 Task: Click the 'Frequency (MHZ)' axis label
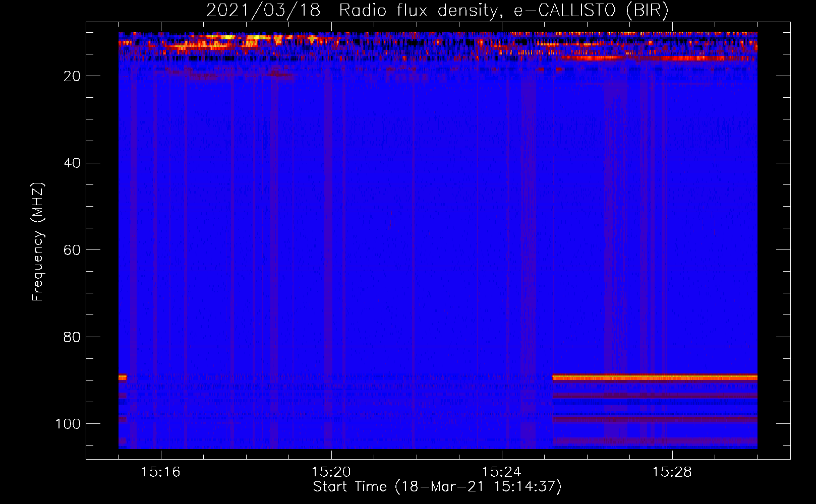(38, 242)
